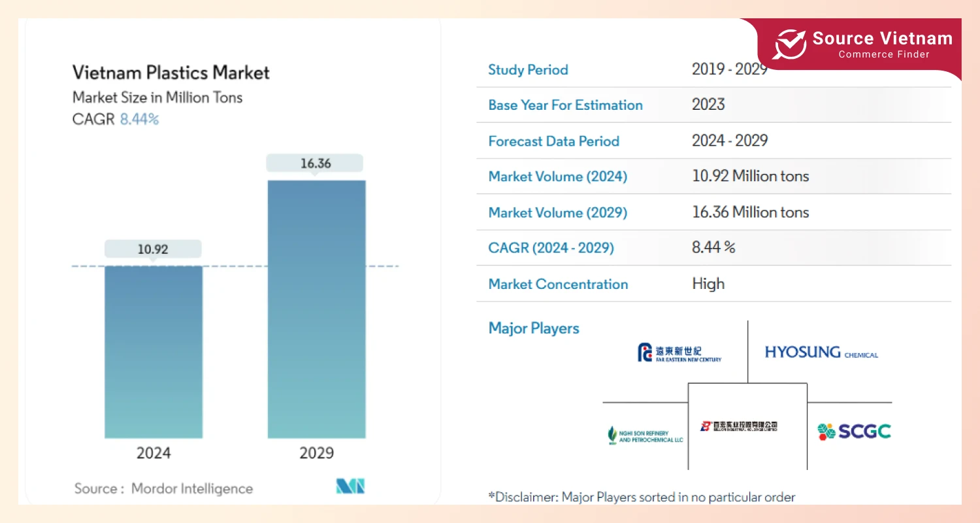Click the 2024 - 2029 forecast value
Screen dimensions: 980x523
[730, 141]
